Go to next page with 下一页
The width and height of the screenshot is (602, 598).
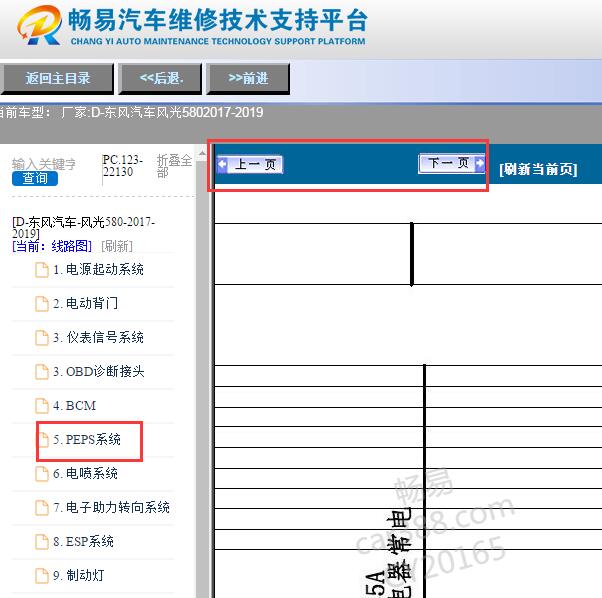point(452,163)
